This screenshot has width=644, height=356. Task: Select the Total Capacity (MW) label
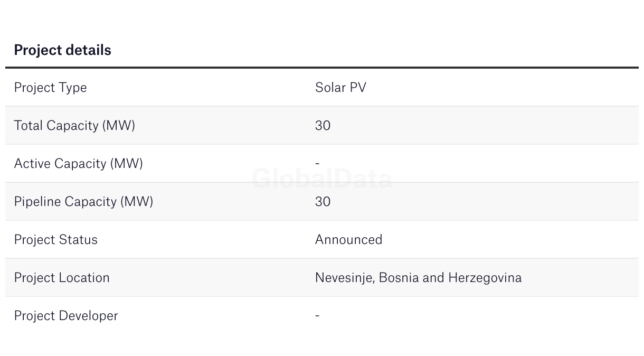[74, 126]
